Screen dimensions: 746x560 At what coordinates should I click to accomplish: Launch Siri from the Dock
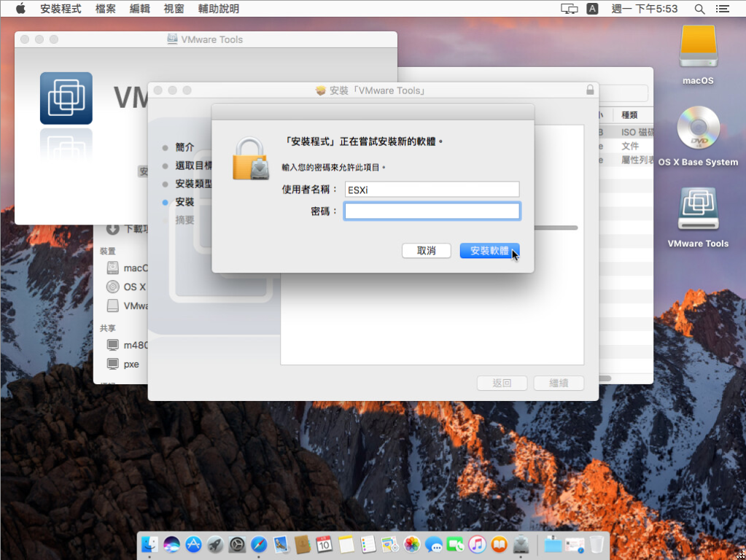(x=172, y=544)
